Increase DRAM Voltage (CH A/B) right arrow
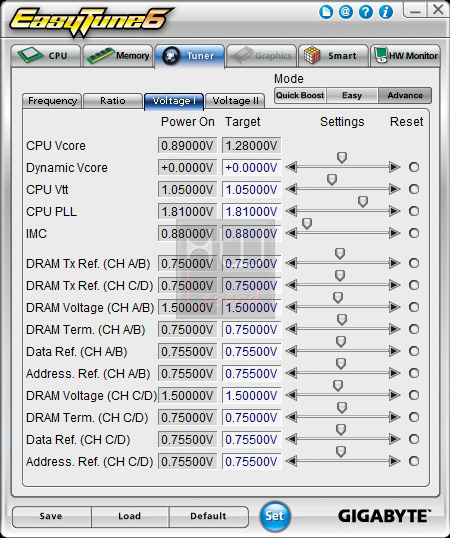Viewport: 450px width, 538px height. pos(395,307)
